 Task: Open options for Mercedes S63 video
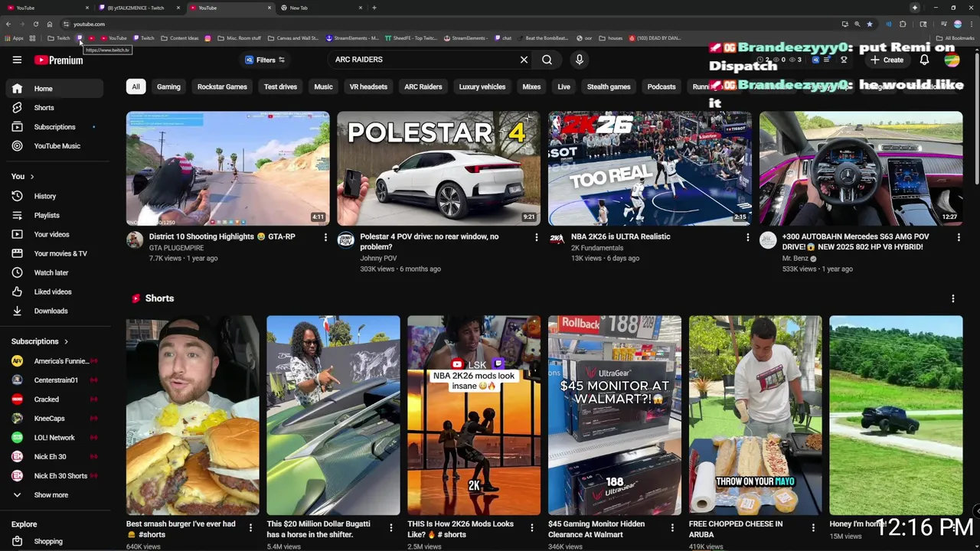tap(958, 238)
